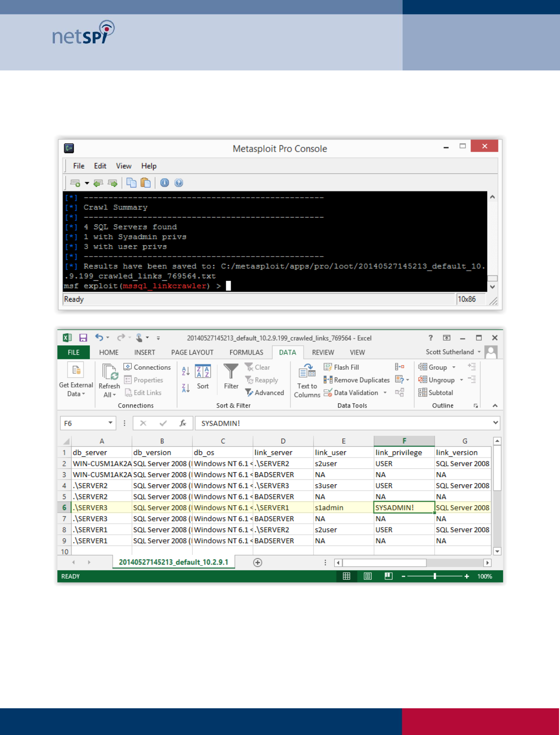This screenshot has height=735, width=560.
Task: Open the Refresh All dropdown
Action: (109, 390)
